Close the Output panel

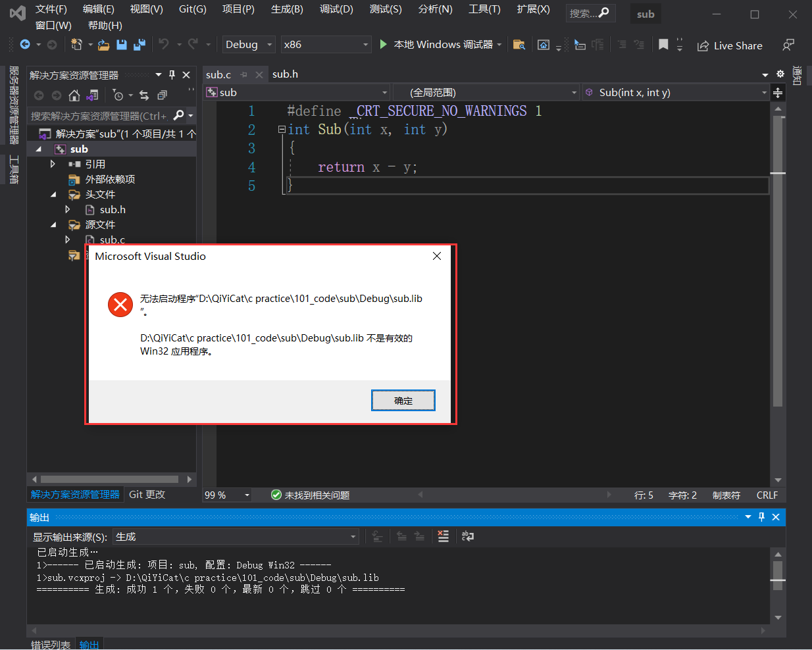[776, 517]
